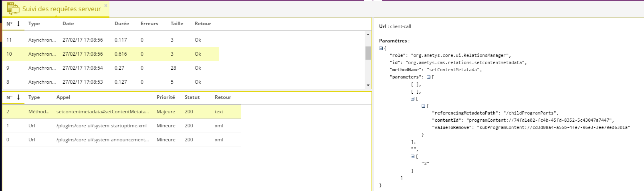Click the sort arrow in the top N° column
Image resolution: width=644 pixels, height=191 pixels.
(18, 24)
